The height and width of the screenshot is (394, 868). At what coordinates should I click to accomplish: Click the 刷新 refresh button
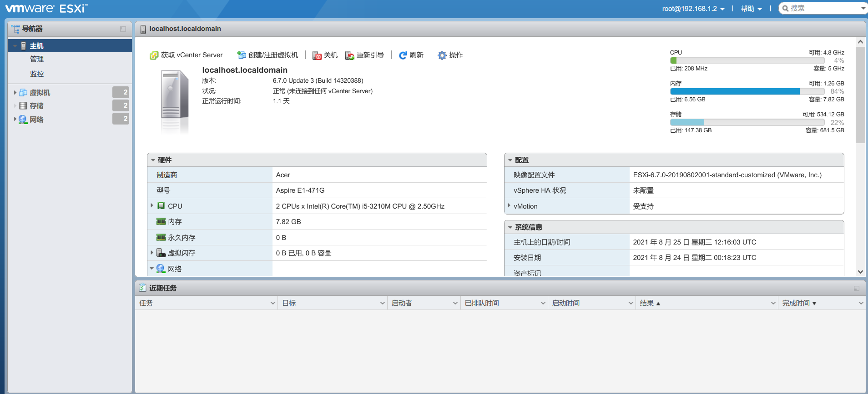click(411, 55)
